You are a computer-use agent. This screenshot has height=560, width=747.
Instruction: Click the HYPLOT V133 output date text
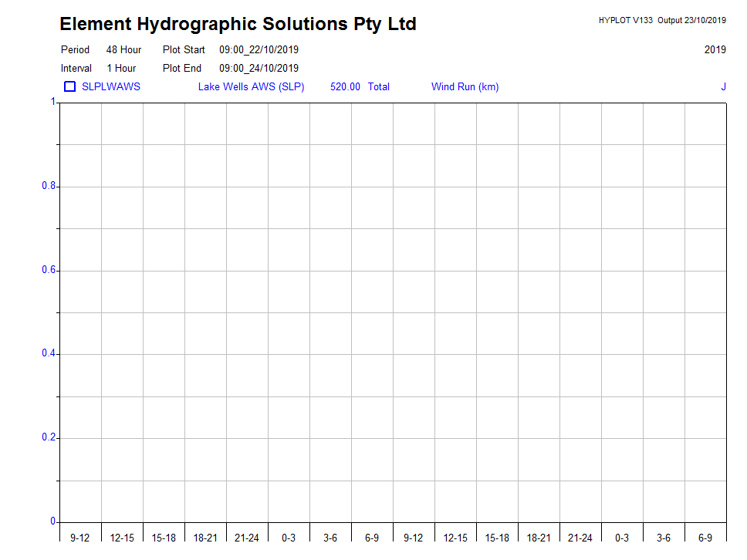[661, 20]
